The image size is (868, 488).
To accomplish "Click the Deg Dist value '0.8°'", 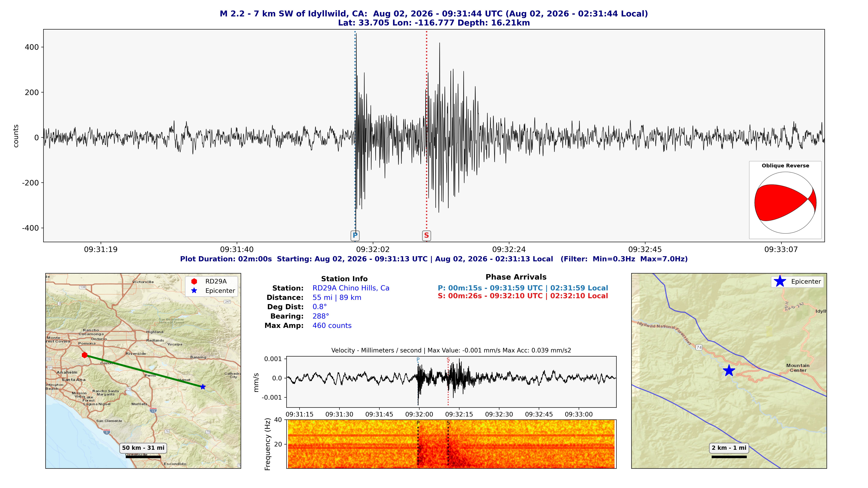I will [x=319, y=307].
